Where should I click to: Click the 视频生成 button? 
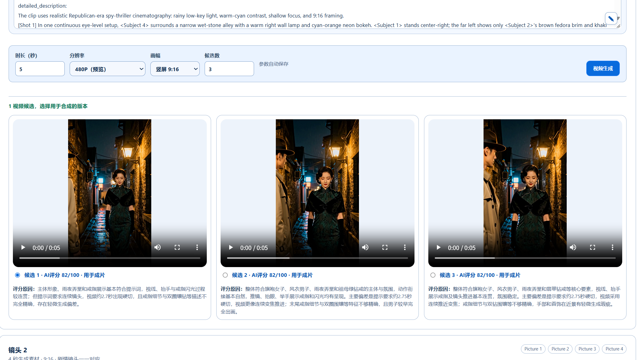(603, 68)
